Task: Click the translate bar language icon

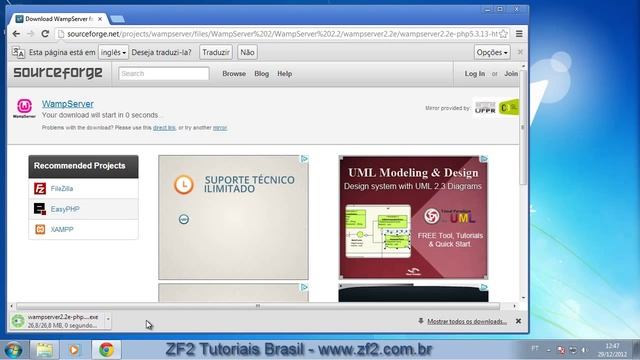Action: click(18, 52)
